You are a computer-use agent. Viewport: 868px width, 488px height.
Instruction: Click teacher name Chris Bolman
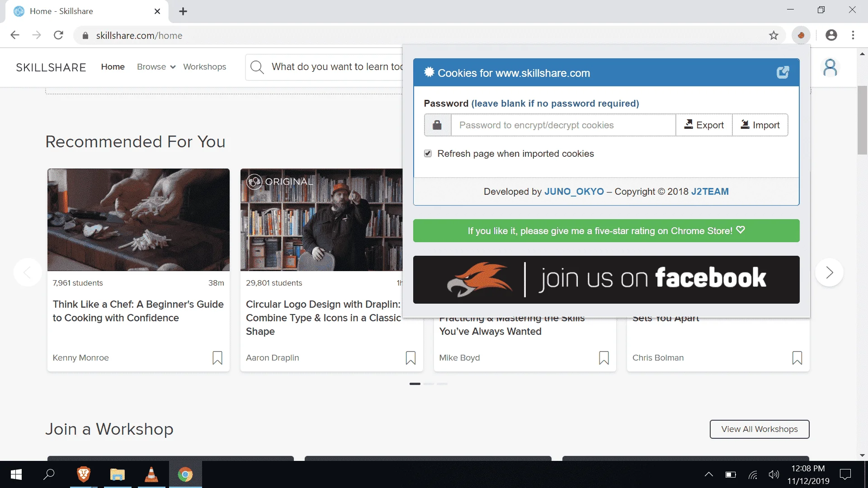coord(658,358)
